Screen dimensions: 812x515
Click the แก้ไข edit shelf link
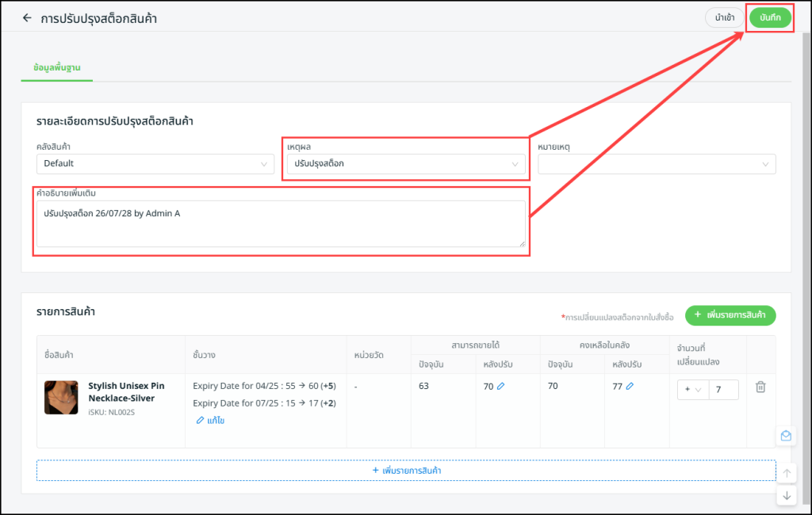[210, 421]
